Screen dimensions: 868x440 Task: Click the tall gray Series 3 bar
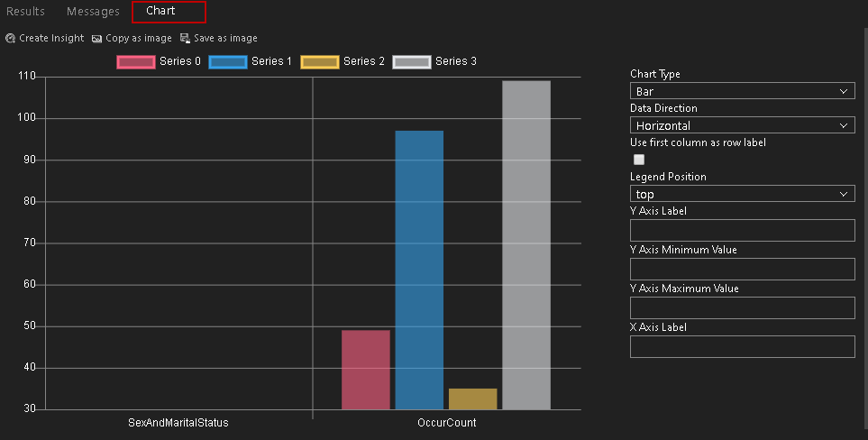pyautogui.click(x=525, y=243)
